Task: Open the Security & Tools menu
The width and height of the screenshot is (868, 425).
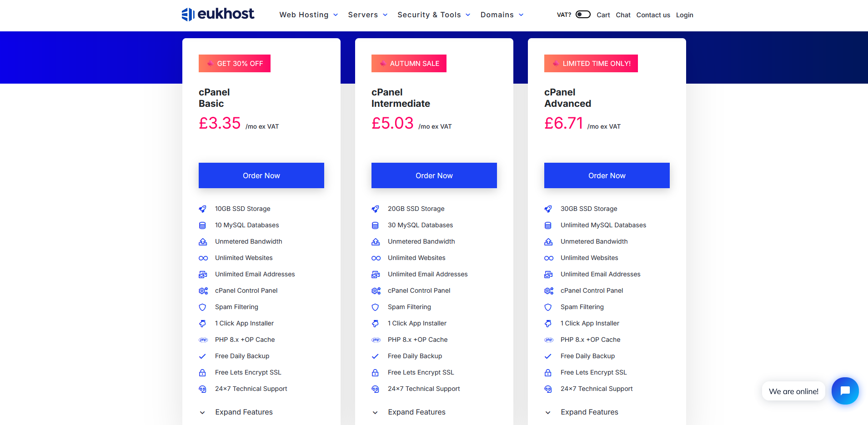Action: (433, 15)
